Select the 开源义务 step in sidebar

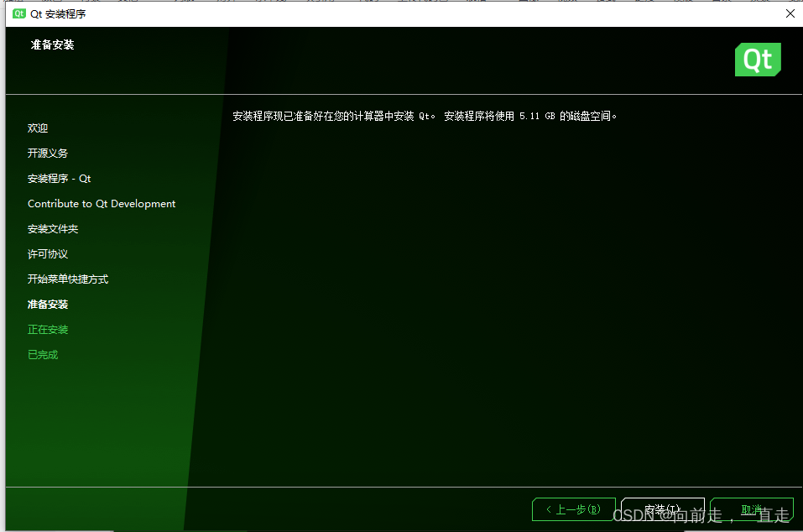[48, 153]
